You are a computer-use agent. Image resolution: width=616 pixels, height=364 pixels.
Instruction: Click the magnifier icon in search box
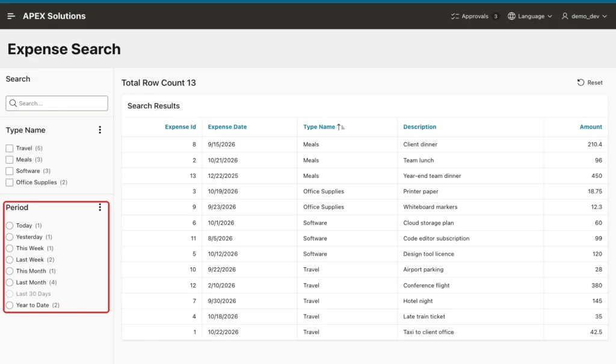tap(13, 103)
